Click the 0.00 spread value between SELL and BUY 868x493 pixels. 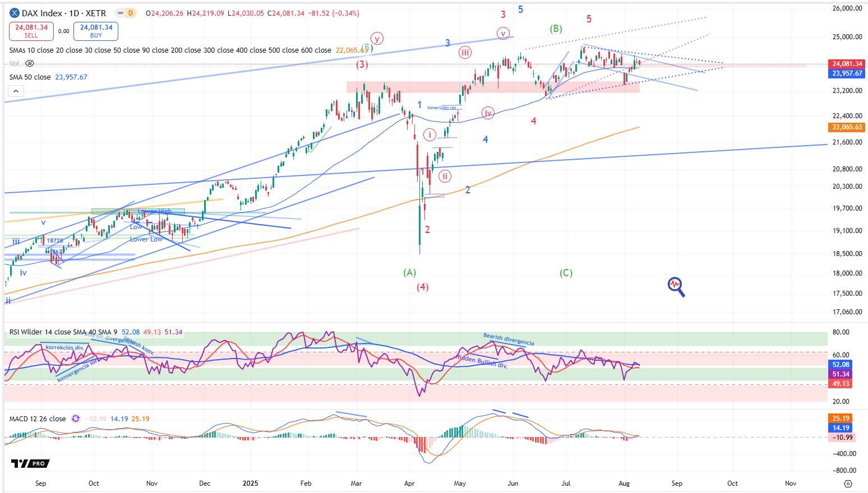63,31
